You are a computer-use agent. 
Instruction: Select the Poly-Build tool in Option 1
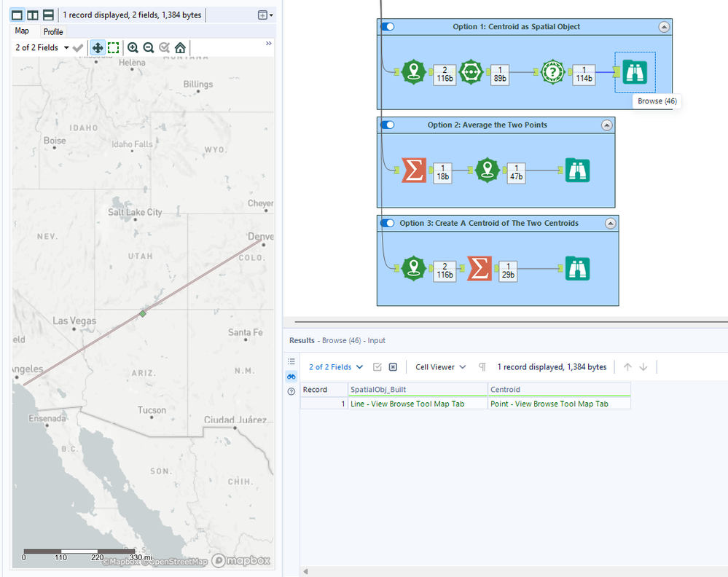pos(471,72)
